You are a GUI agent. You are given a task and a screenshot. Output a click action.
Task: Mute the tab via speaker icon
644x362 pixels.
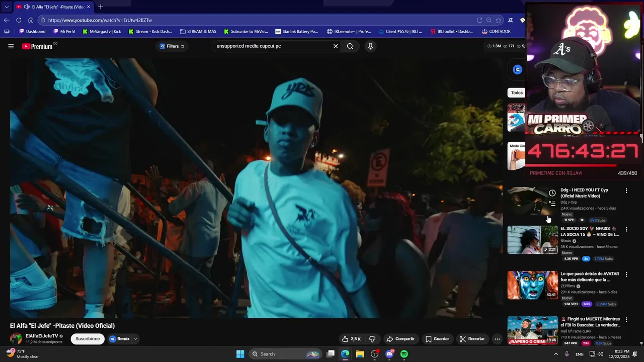coord(26,7)
